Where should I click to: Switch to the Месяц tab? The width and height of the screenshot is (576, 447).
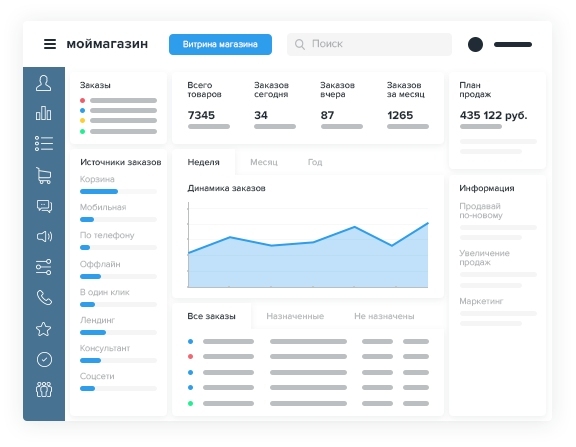click(264, 162)
